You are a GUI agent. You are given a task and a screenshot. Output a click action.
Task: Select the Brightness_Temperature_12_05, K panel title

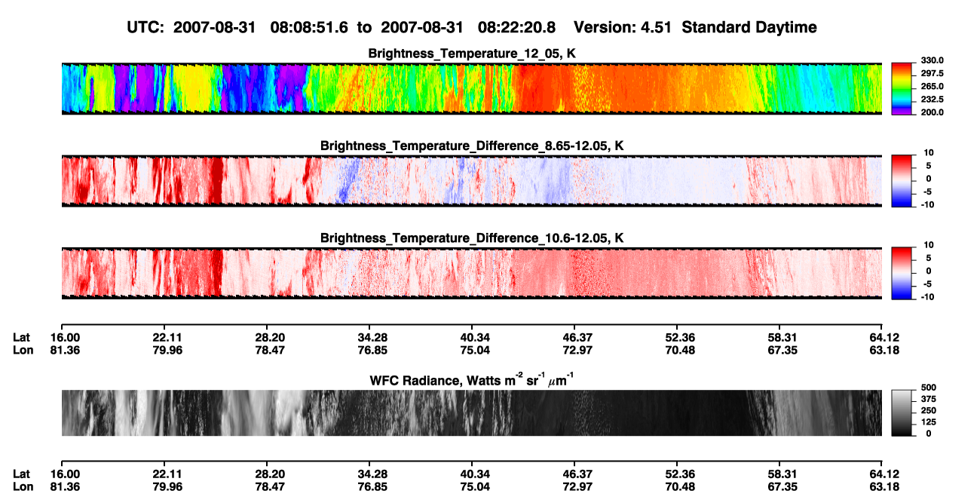[472, 54]
